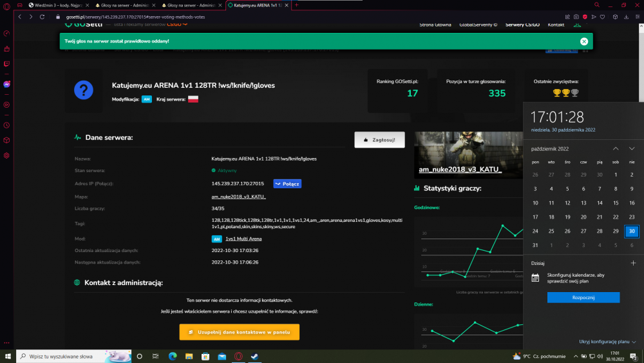
Task: Open Task View on taskbar
Action: pyautogui.click(x=155, y=357)
